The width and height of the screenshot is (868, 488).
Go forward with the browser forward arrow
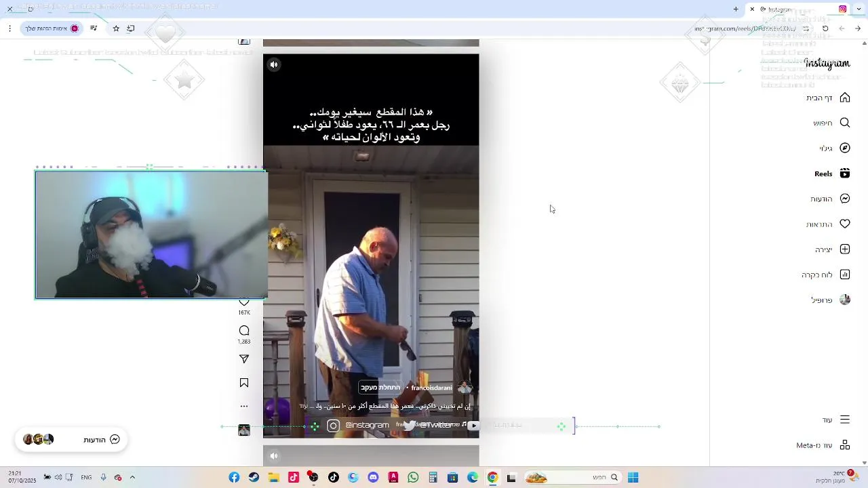[842, 28]
